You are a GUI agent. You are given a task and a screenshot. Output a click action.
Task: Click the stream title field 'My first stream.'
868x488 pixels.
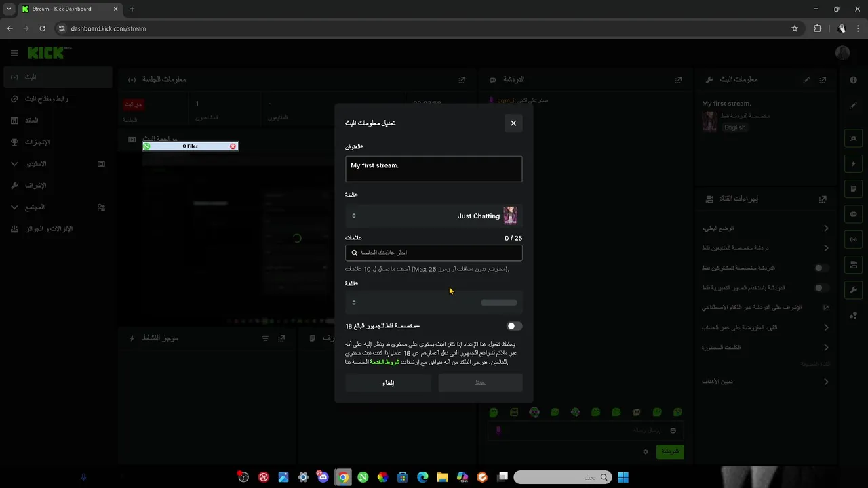[x=433, y=169]
